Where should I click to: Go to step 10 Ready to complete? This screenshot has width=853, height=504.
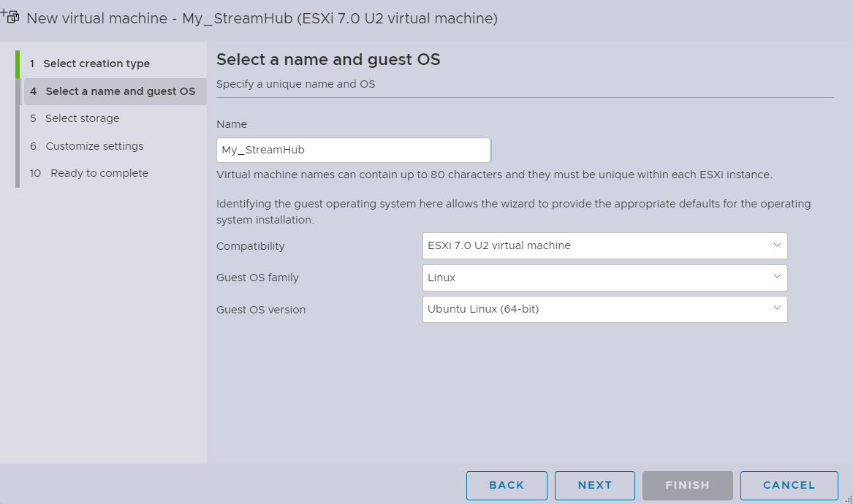[x=99, y=173]
